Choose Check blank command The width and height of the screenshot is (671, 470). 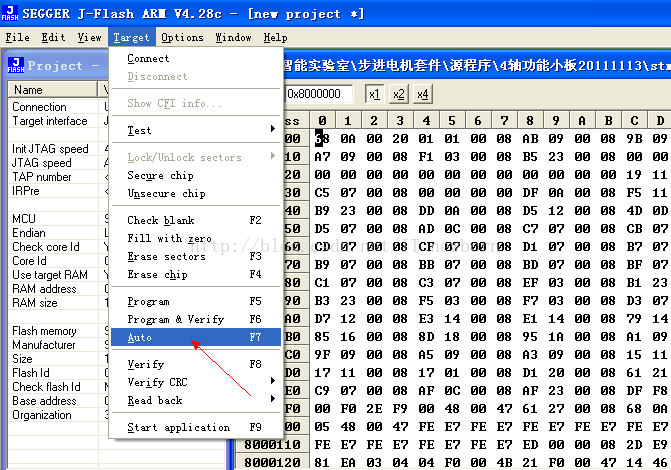pos(196,220)
